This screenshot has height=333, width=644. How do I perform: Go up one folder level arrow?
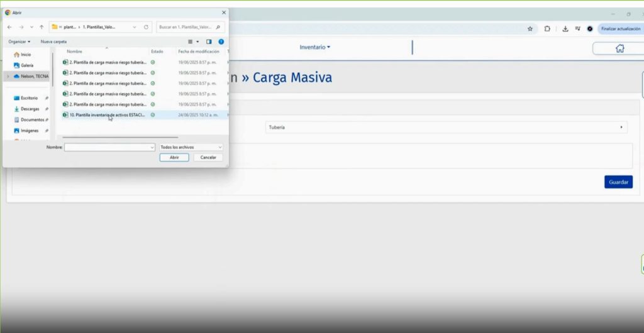pyautogui.click(x=42, y=27)
